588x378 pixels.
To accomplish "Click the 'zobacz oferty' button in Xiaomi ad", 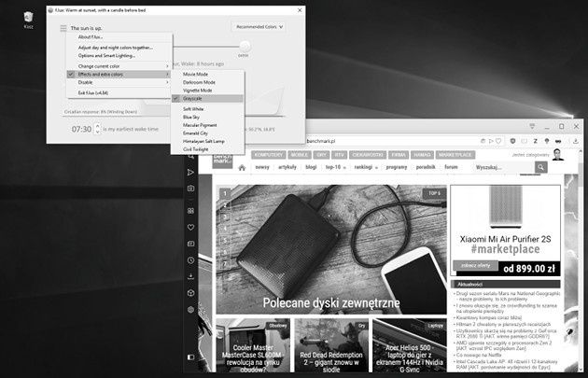I will pyautogui.click(x=475, y=265).
